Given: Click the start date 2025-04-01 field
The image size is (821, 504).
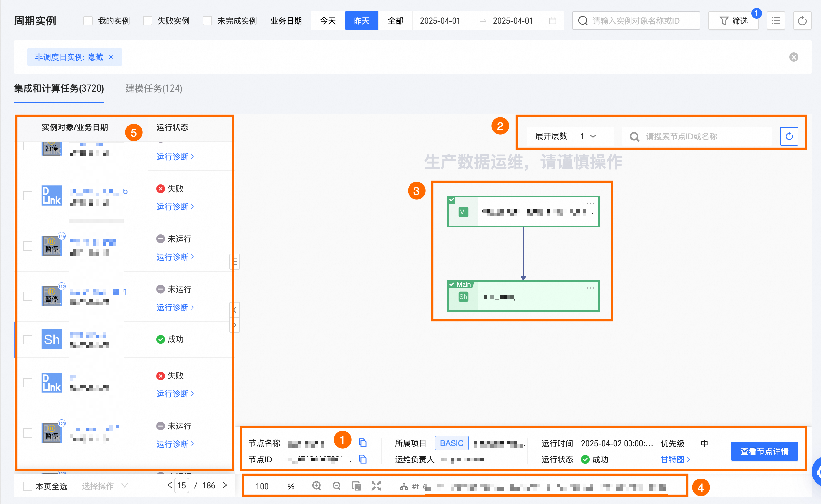Looking at the screenshot, I should pyautogui.click(x=440, y=21).
